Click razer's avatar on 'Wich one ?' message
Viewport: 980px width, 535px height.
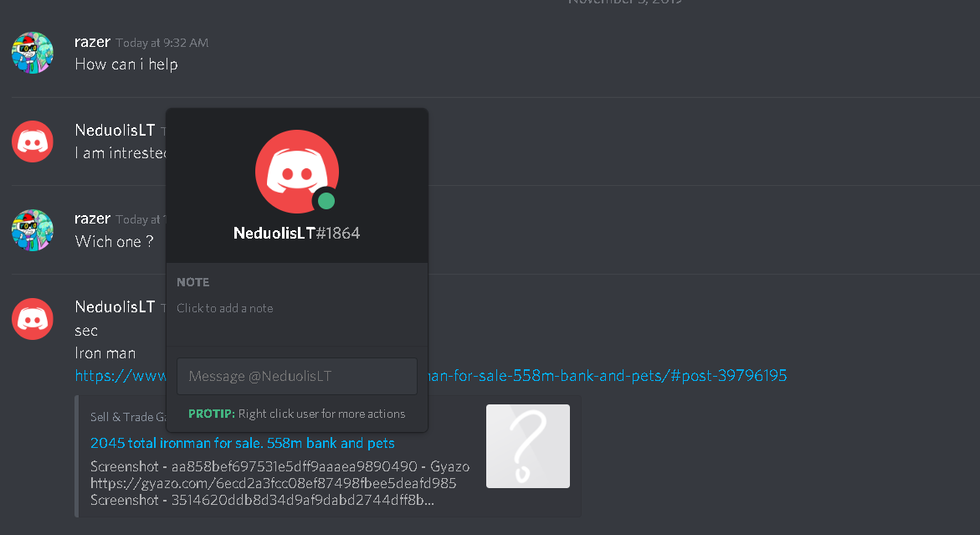[33, 230]
